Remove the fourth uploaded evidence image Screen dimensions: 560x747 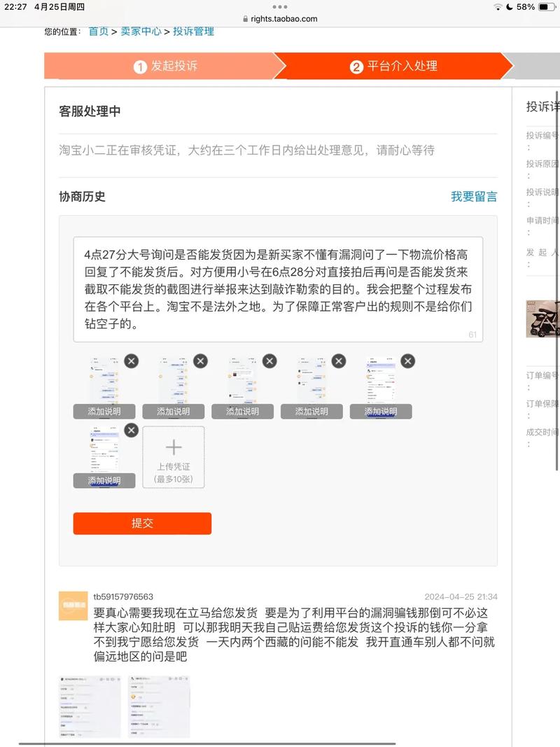click(x=339, y=361)
